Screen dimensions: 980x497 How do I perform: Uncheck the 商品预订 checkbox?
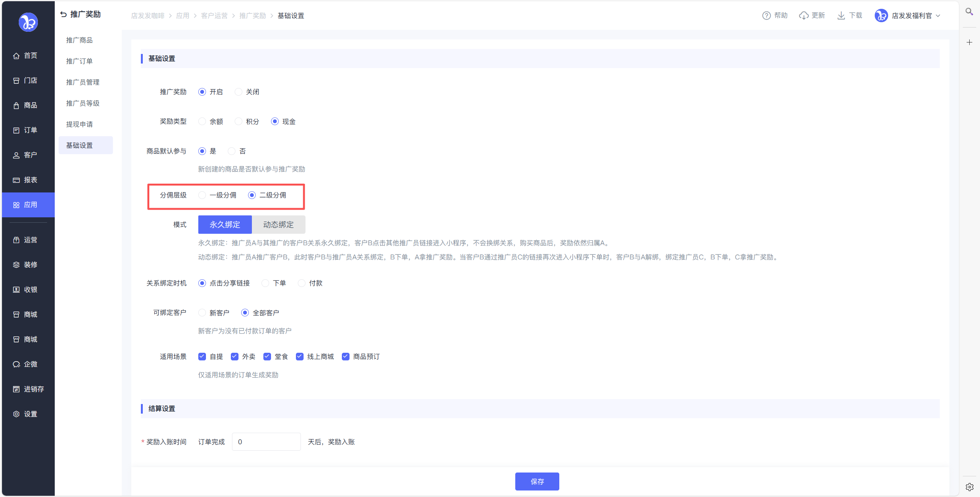346,357
